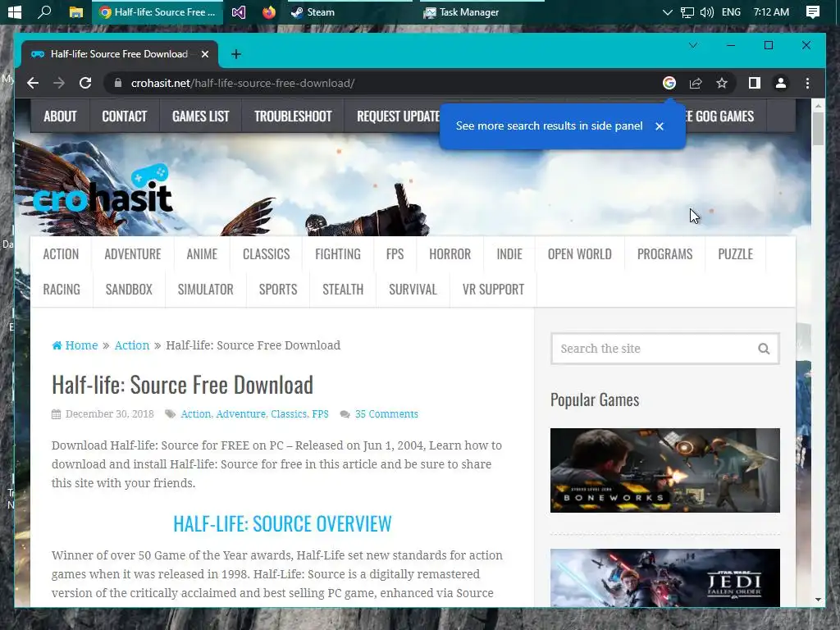This screenshot has height=630, width=840.
Task: Browse the SURVIVAL category
Action: point(413,290)
